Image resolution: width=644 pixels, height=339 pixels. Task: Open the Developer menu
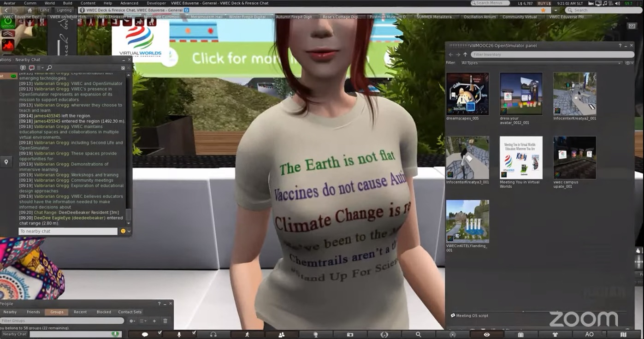156,3
